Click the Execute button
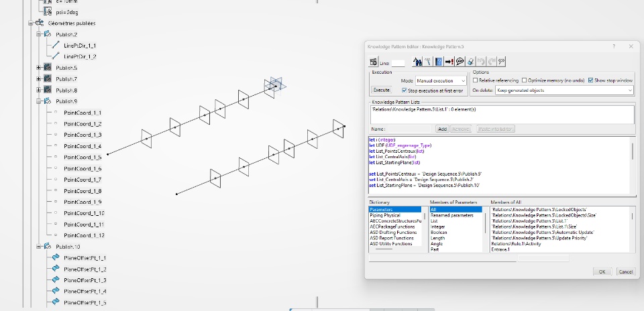644x311 pixels. click(381, 90)
